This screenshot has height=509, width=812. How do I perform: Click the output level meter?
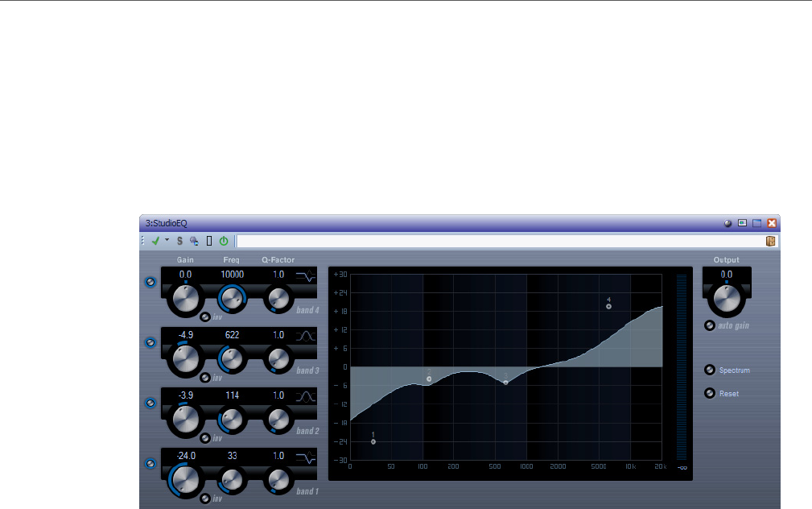(x=682, y=367)
